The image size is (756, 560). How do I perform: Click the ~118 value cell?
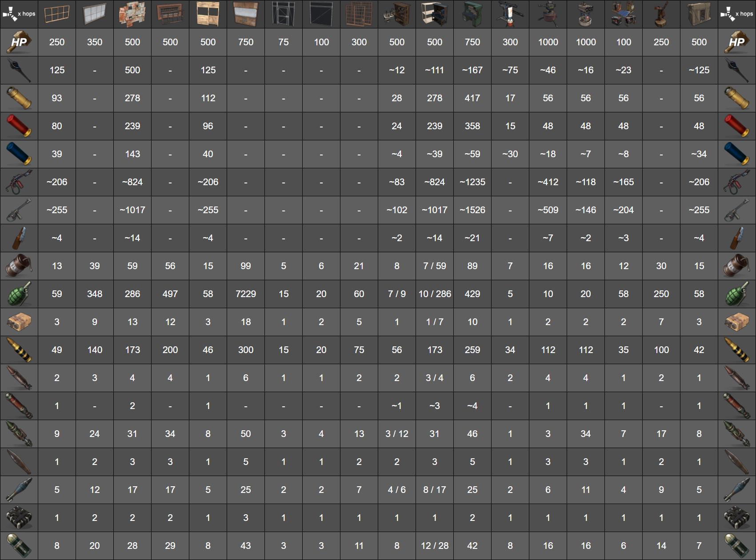586,182
